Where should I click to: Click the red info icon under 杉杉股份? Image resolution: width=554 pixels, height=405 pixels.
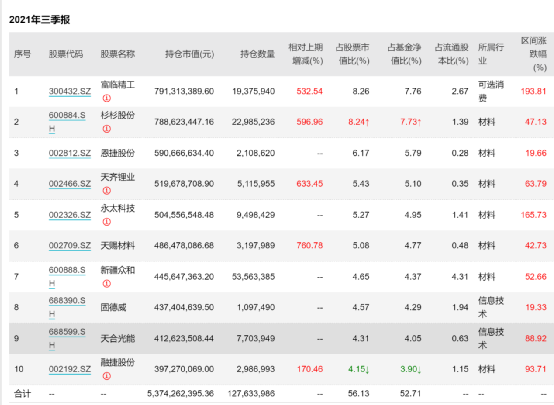[x=106, y=129]
